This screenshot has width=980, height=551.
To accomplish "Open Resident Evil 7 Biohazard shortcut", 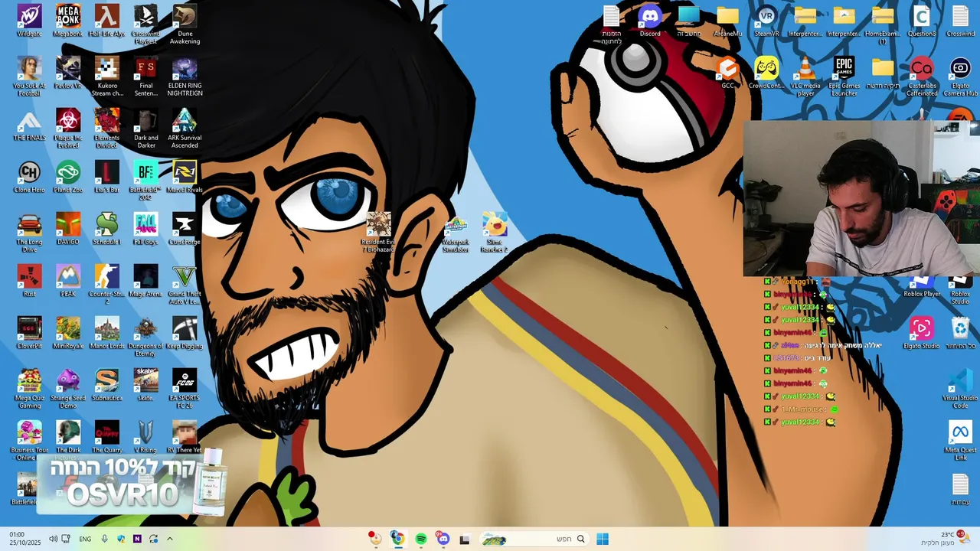I will pyautogui.click(x=378, y=233).
